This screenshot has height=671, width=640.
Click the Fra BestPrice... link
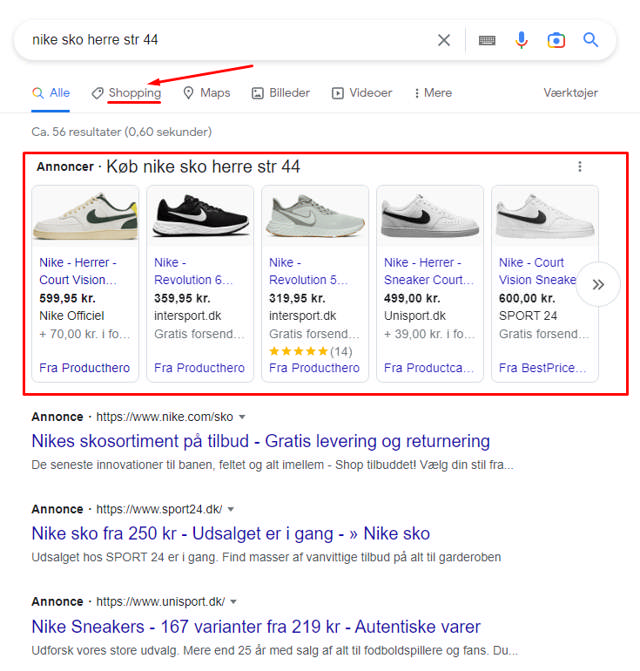click(x=542, y=368)
